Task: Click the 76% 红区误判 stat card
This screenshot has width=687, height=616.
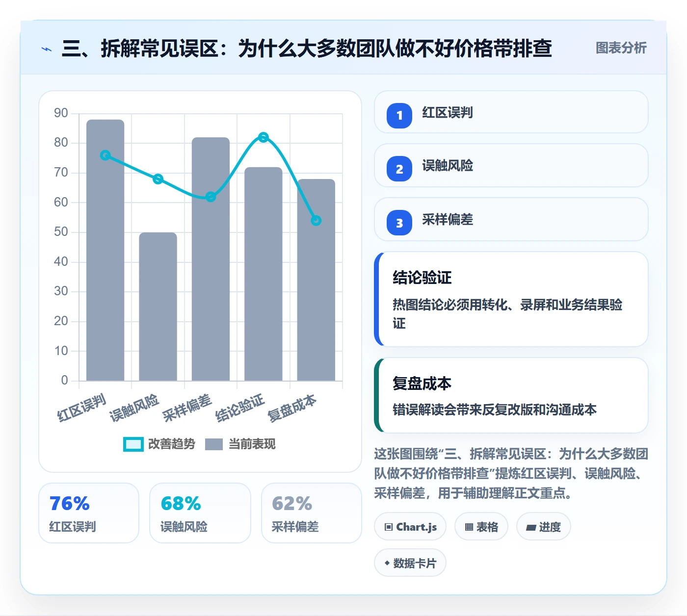Action: 89,513
